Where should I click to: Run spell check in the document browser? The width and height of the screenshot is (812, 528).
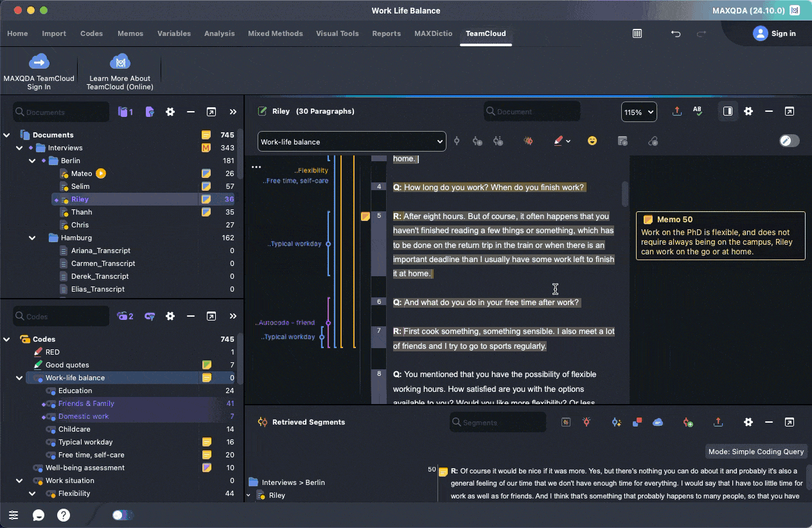click(698, 111)
